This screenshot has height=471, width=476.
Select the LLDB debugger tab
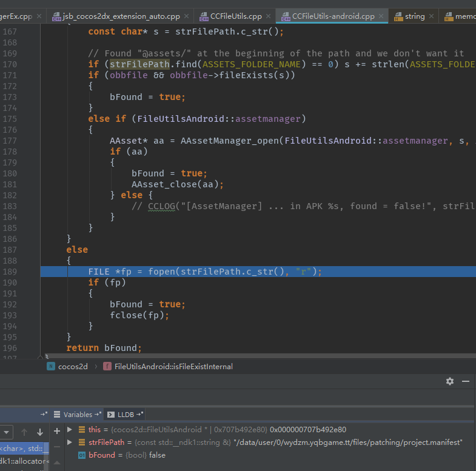(125, 415)
